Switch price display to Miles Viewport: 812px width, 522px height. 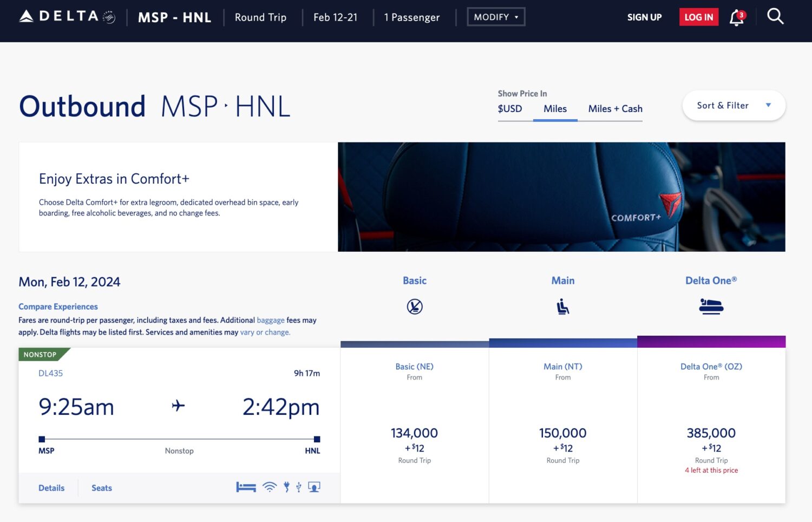[555, 109]
